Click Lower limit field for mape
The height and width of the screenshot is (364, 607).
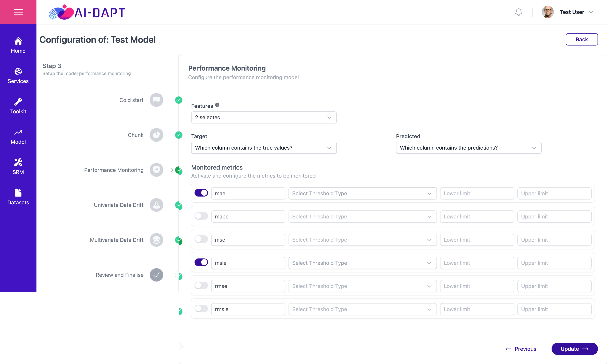click(477, 217)
